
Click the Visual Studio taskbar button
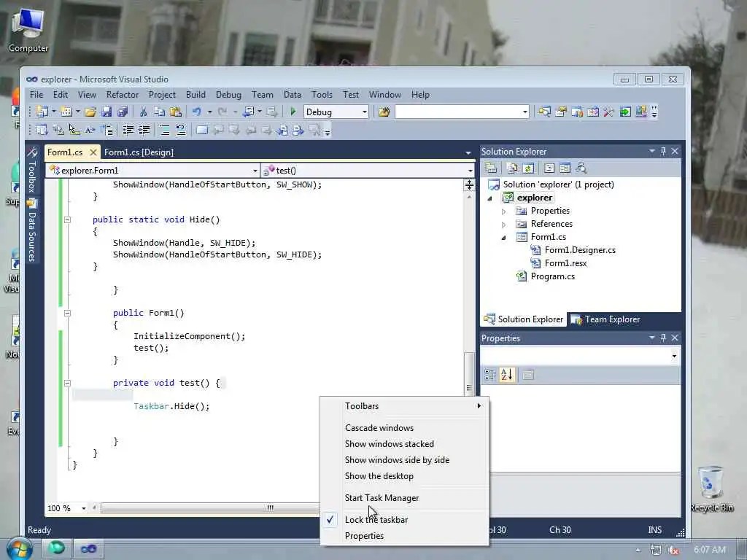click(x=88, y=549)
